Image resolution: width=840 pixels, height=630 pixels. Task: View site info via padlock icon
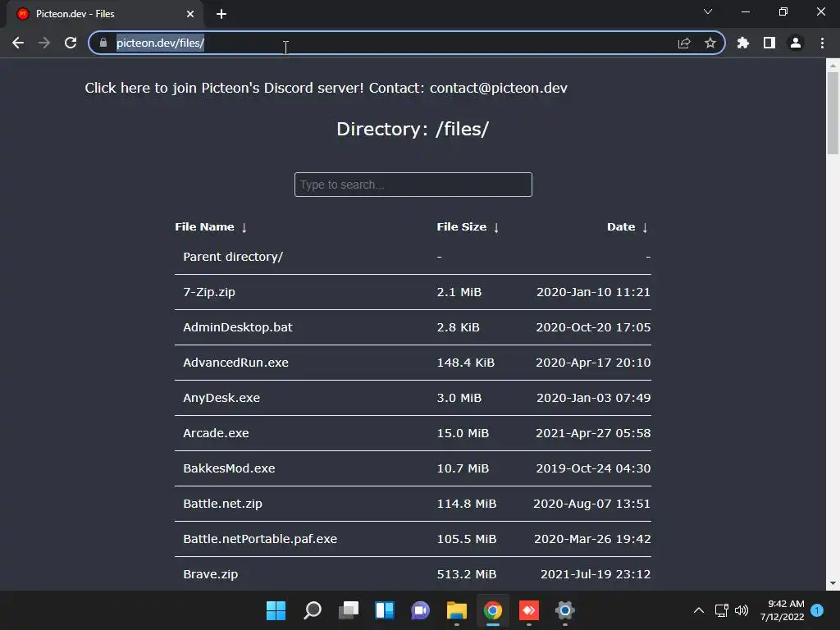(x=103, y=43)
